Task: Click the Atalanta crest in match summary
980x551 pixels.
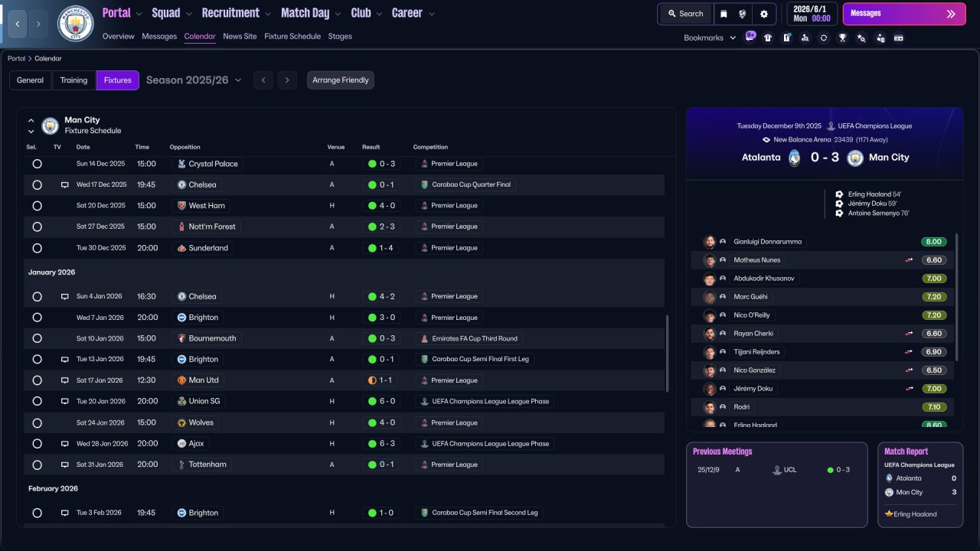Action: pyautogui.click(x=795, y=158)
